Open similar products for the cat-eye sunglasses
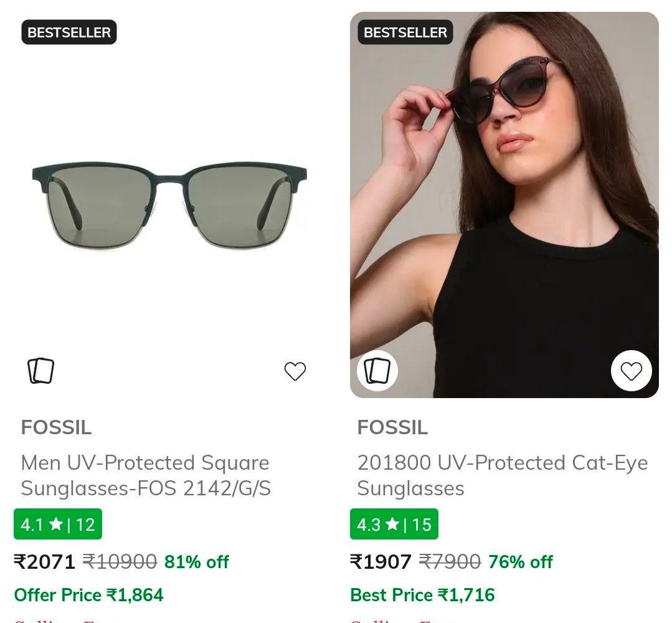The height and width of the screenshot is (623, 672). [x=376, y=370]
